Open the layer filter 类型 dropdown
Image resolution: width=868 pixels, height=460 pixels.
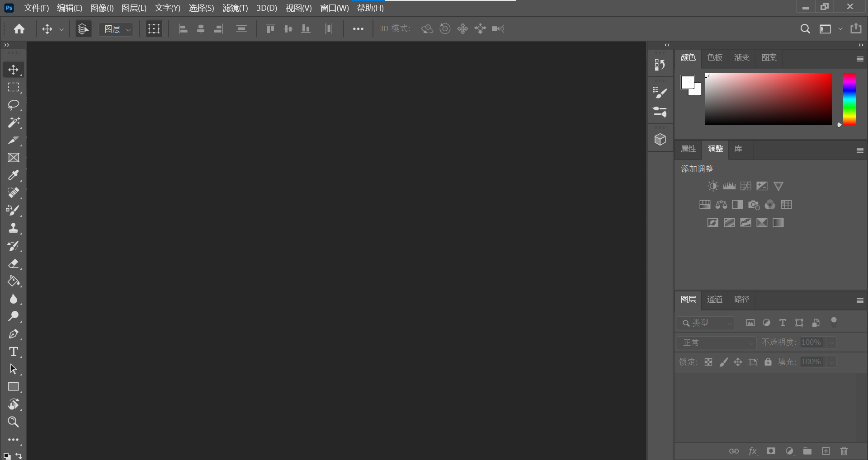tap(706, 323)
